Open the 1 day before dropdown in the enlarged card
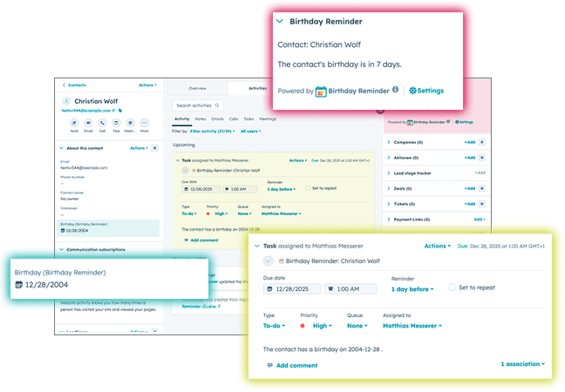565x392 pixels. (412, 289)
